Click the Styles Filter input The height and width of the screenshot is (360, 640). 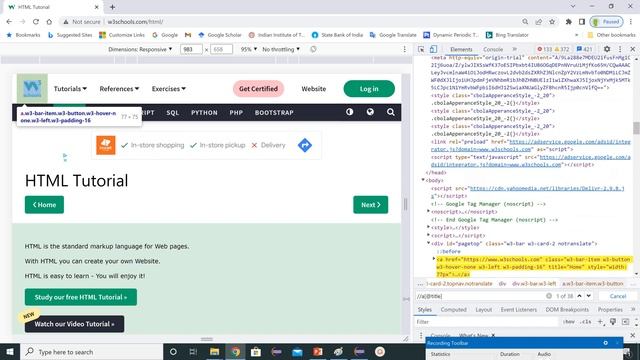(486, 322)
